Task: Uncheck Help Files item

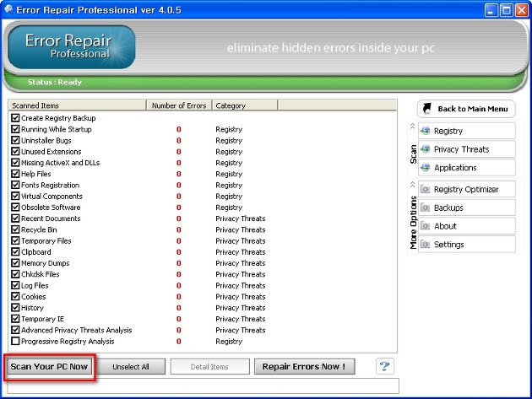Action: [15, 174]
